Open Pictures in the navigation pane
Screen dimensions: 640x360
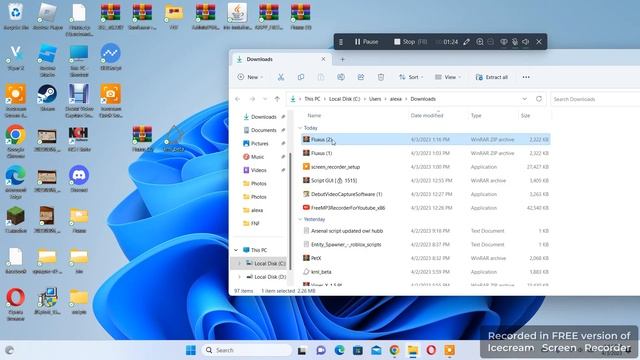point(260,144)
